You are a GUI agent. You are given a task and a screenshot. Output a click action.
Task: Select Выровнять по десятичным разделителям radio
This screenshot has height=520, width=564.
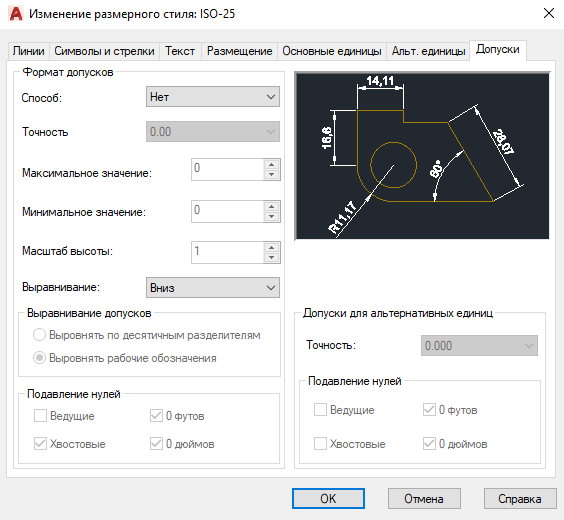point(39,335)
